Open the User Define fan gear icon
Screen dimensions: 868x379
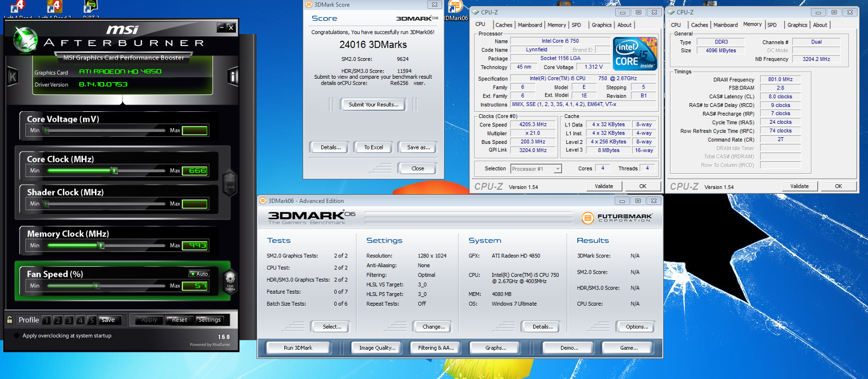point(230,282)
